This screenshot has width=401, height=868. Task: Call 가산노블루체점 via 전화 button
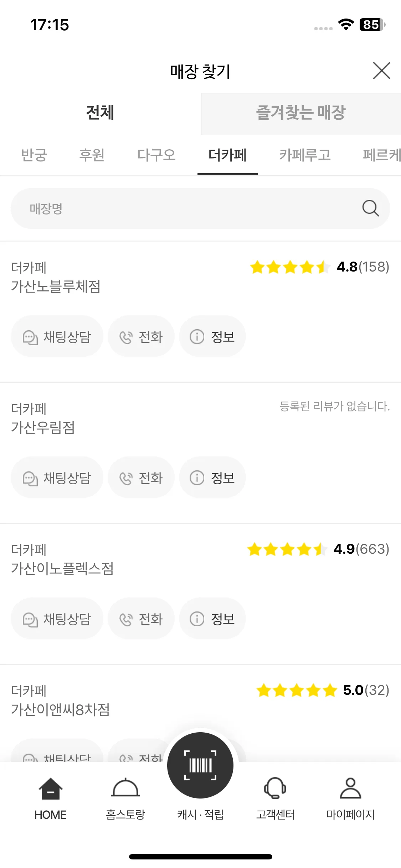[x=141, y=336]
